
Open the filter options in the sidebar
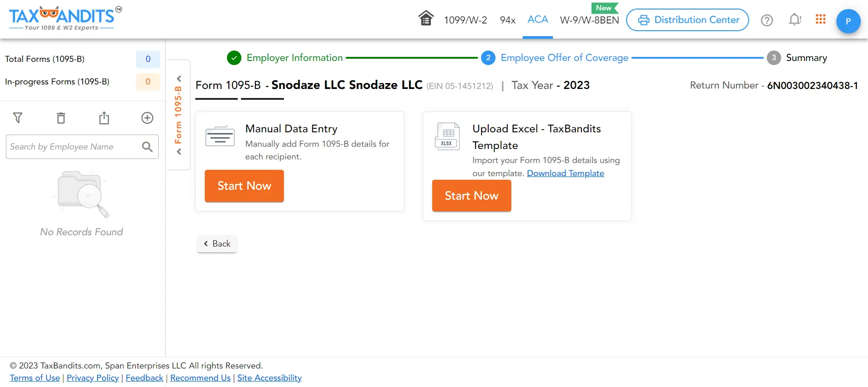tap(18, 118)
